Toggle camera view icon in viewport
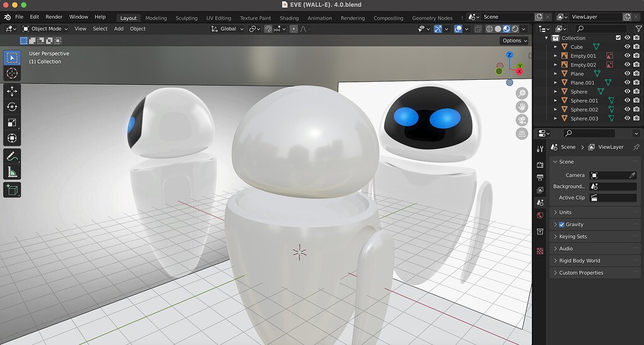644x345 pixels. 521,121
